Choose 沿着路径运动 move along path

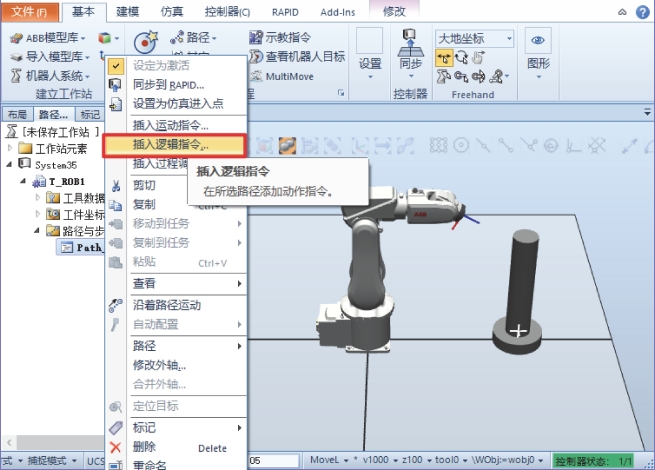tap(175, 305)
